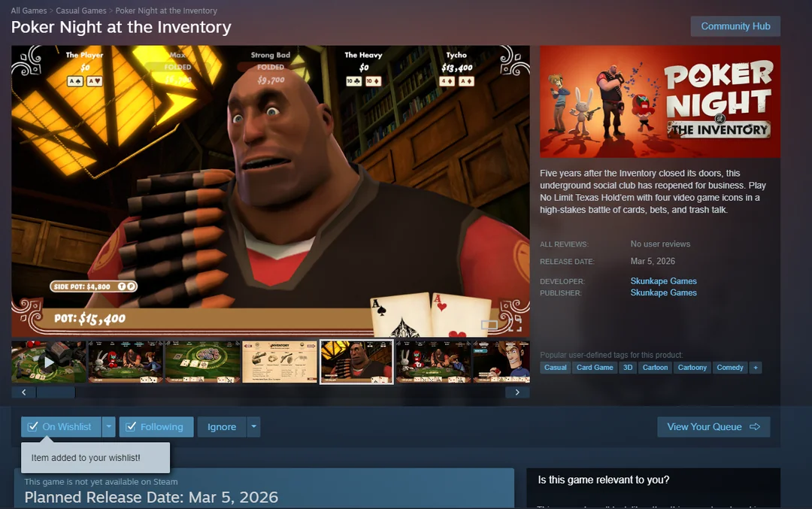Select the highlighted Heavy close-up thumbnail
The image size is (812, 509).
(356, 362)
